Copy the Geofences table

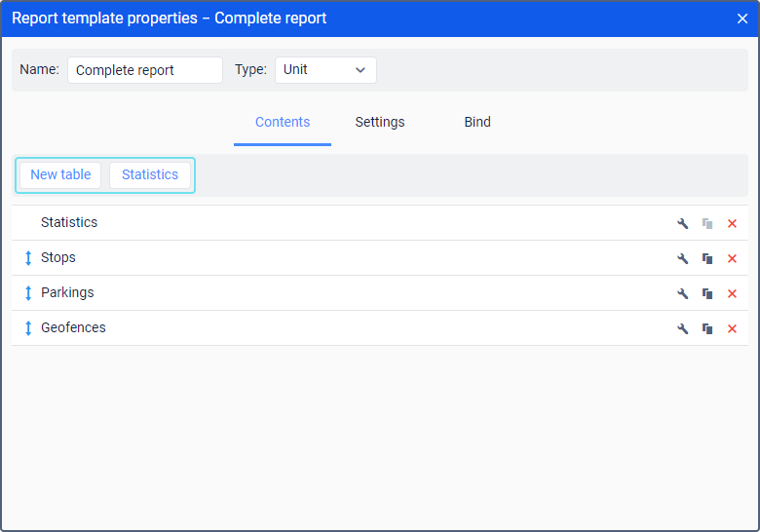point(707,328)
